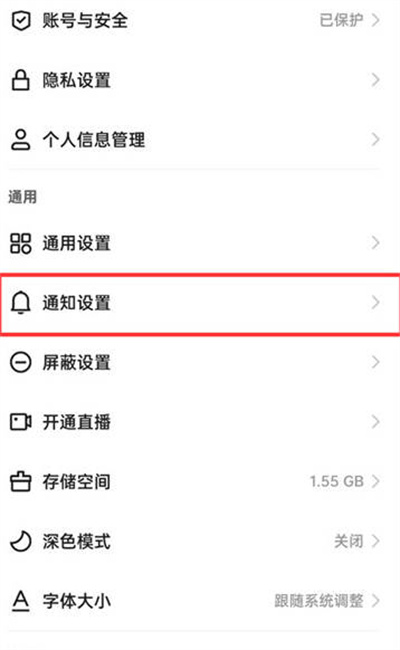
Task: Expand the chevron in the 开通直播 row
Action: coord(375,422)
